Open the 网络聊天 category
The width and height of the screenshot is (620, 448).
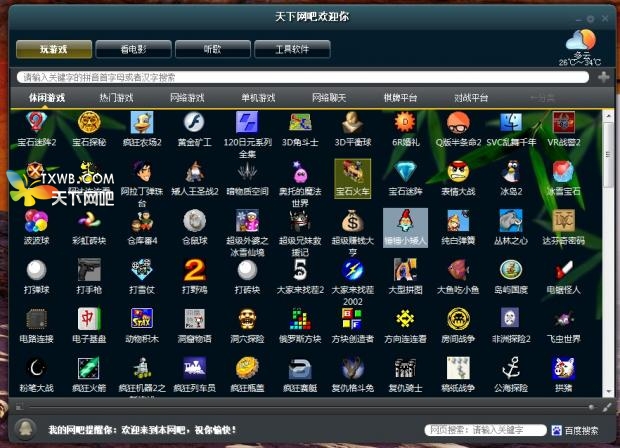[x=329, y=98]
